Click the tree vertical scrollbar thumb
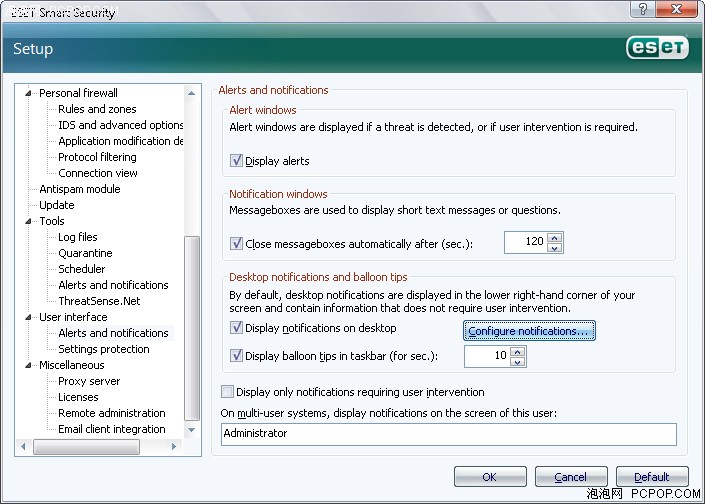 pos(192,328)
